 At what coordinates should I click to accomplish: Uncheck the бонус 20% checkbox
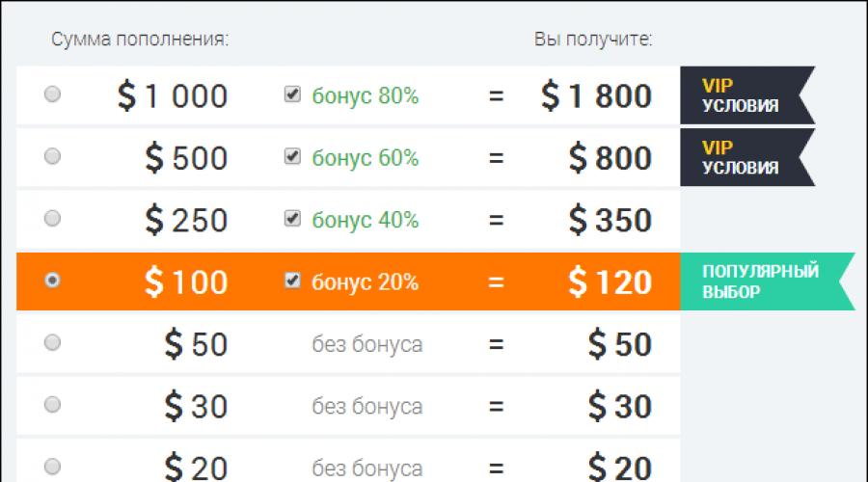click(x=292, y=281)
